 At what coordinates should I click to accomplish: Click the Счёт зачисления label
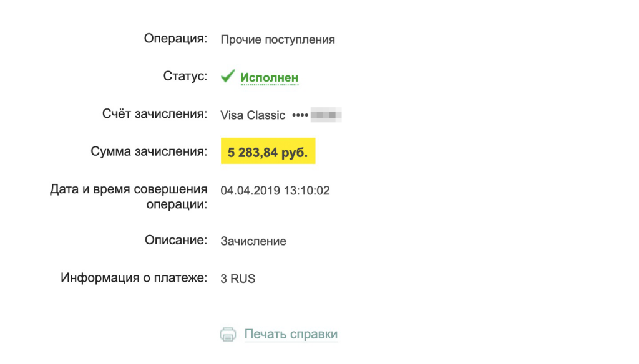(x=154, y=114)
